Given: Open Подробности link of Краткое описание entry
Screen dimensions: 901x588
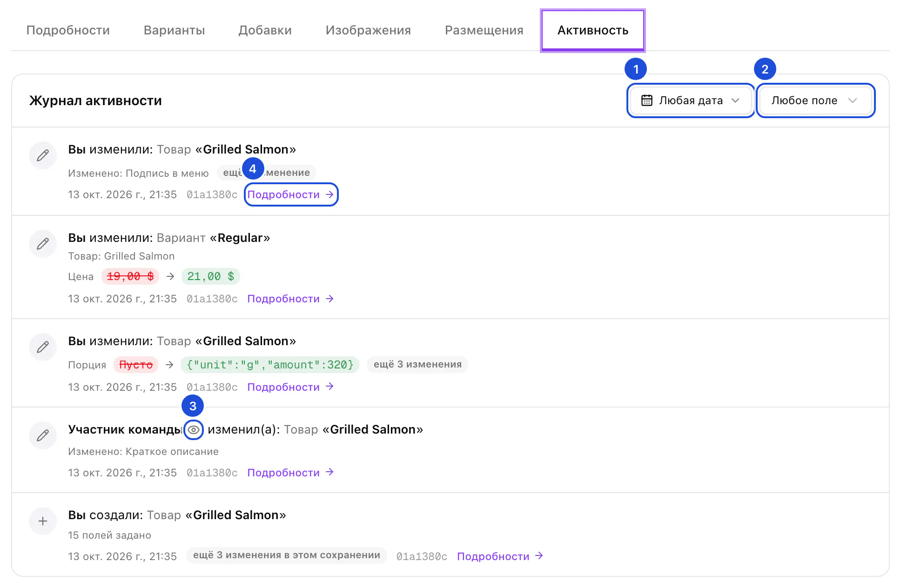Looking at the screenshot, I should (x=291, y=473).
